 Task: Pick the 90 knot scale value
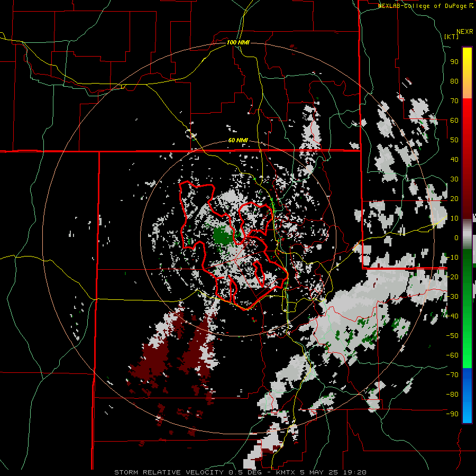click(454, 62)
